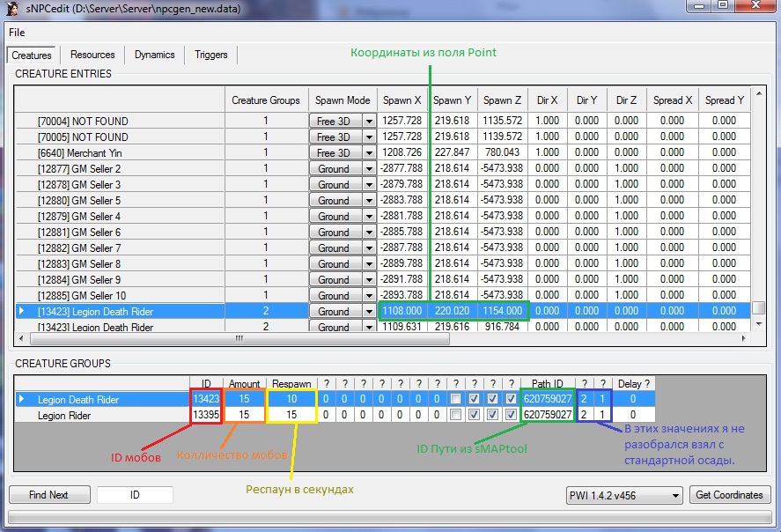Screen dimensions: 781x532
Task: Toggle last checkbox before Path ID for Legion Death Rider
Action: 511,399
